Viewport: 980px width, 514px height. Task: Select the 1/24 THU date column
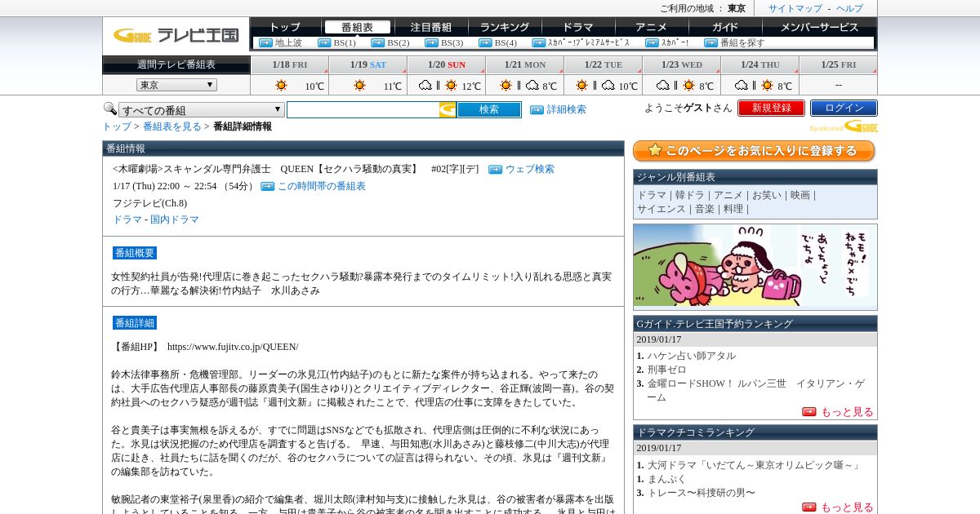click(x=760, y=64)
